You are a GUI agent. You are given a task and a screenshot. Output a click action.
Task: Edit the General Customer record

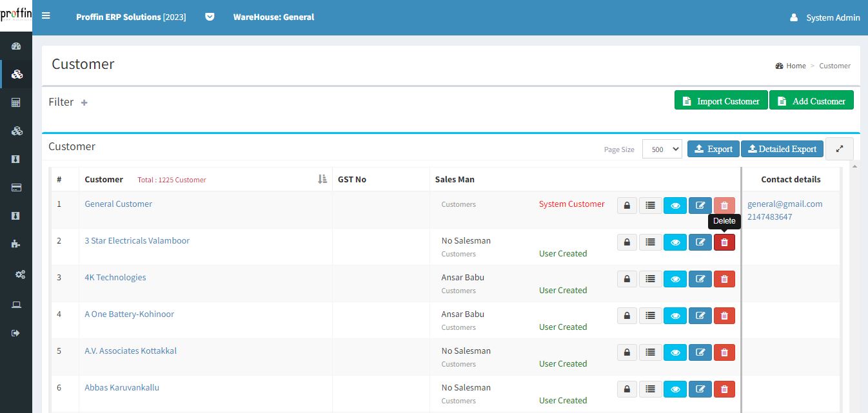[700, 206]
